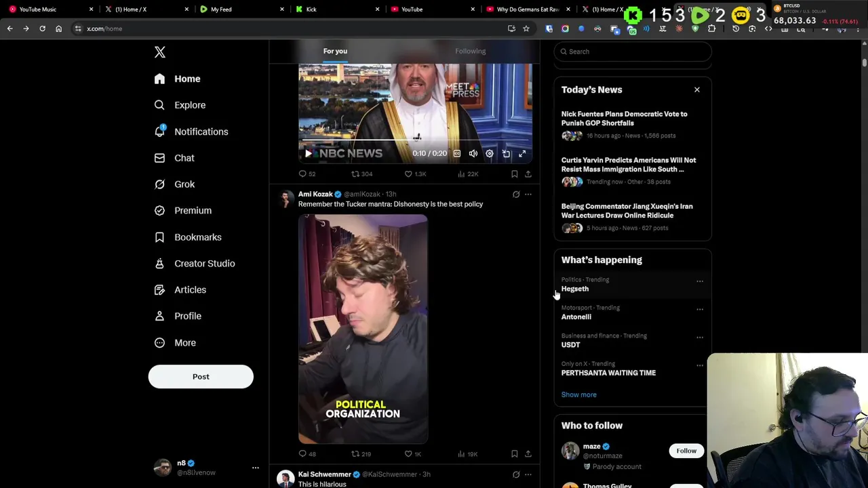
Task: View analytics for the 19K views post
Action: (468, 454)
